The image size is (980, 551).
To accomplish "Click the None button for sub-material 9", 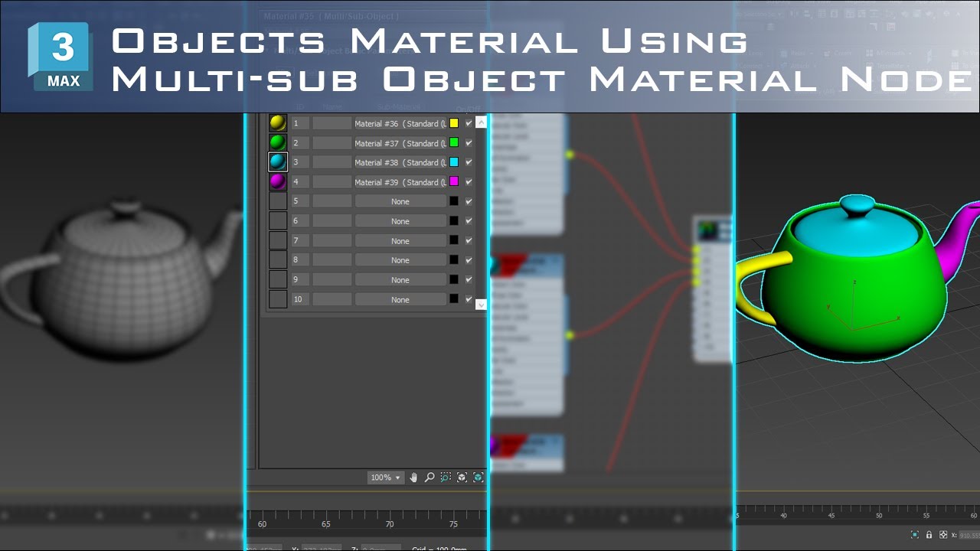I will tap(400, 280).
